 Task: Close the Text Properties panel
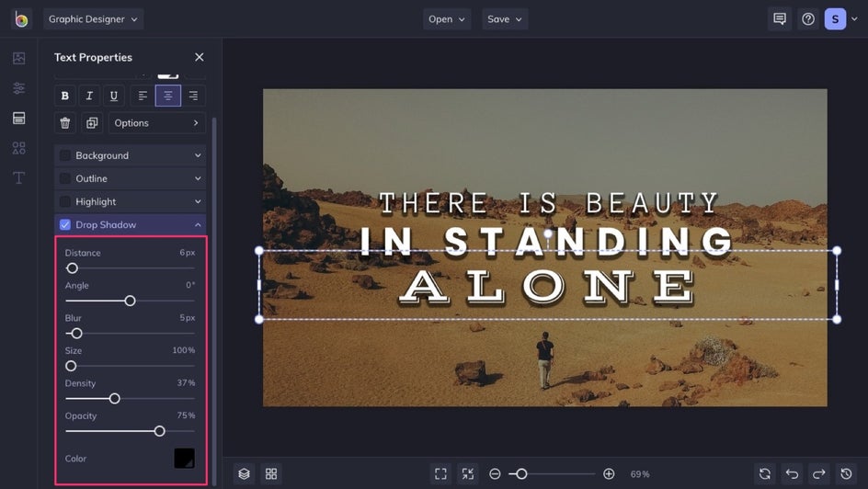[200, 57]
